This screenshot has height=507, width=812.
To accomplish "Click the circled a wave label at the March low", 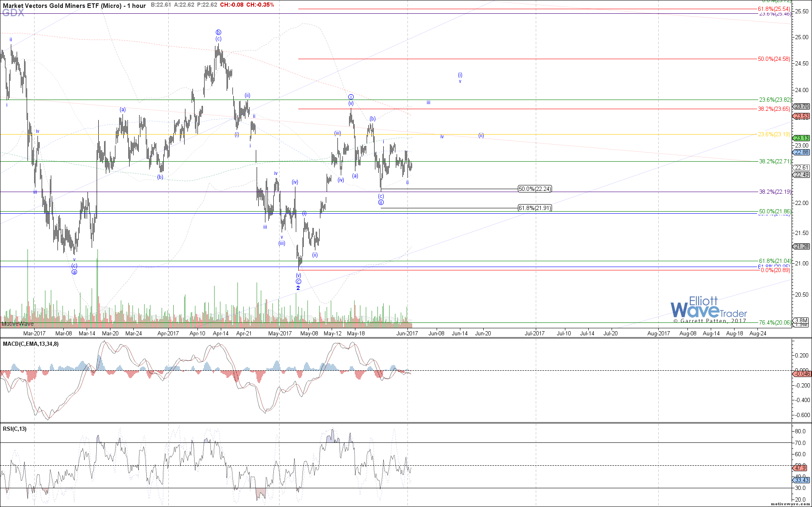I will click(74, 272).
